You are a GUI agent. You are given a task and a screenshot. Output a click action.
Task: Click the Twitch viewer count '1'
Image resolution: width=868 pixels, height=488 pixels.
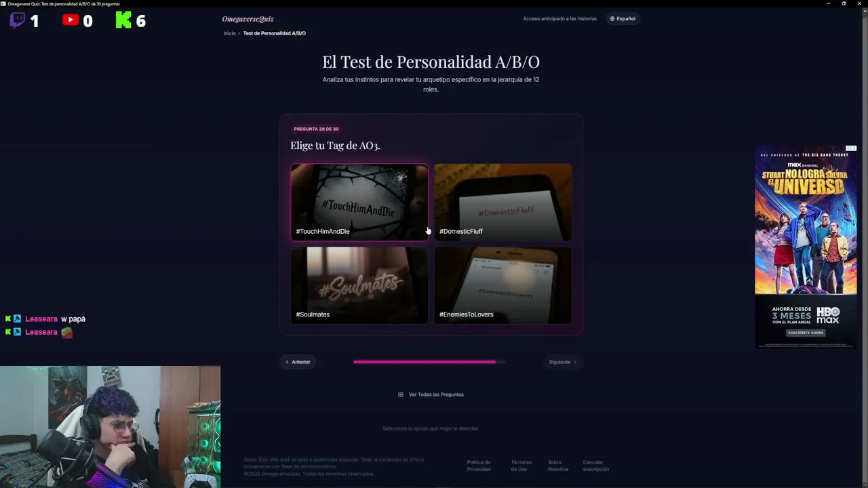pyautogui.click(x=35, y=22)
